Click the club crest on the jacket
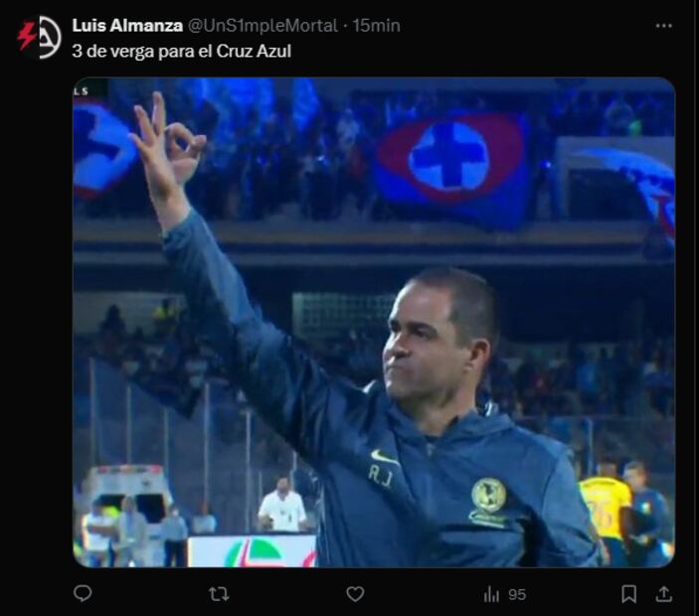The height and width of the screenshot is (616, 699). pyautogui.click(x=488, y=501)
